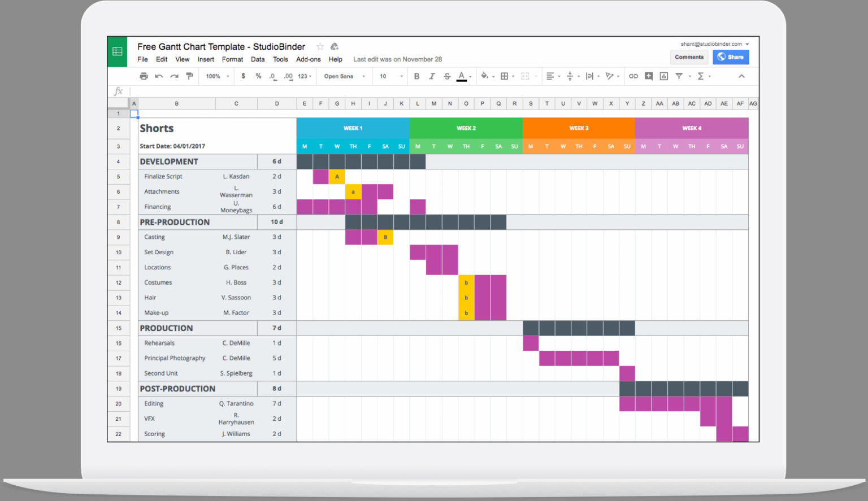
Task: Open the Data menu
Action: (258, 59)
